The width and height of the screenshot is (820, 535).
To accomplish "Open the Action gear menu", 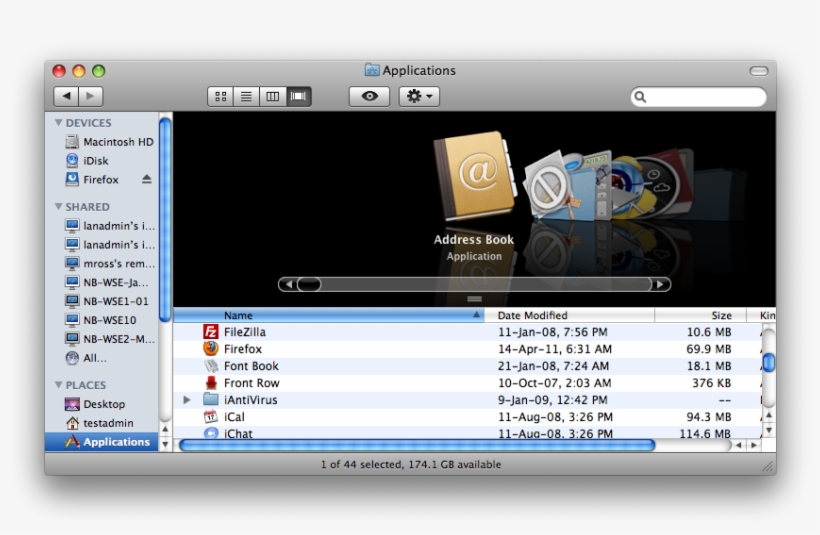I will point(419,97).
